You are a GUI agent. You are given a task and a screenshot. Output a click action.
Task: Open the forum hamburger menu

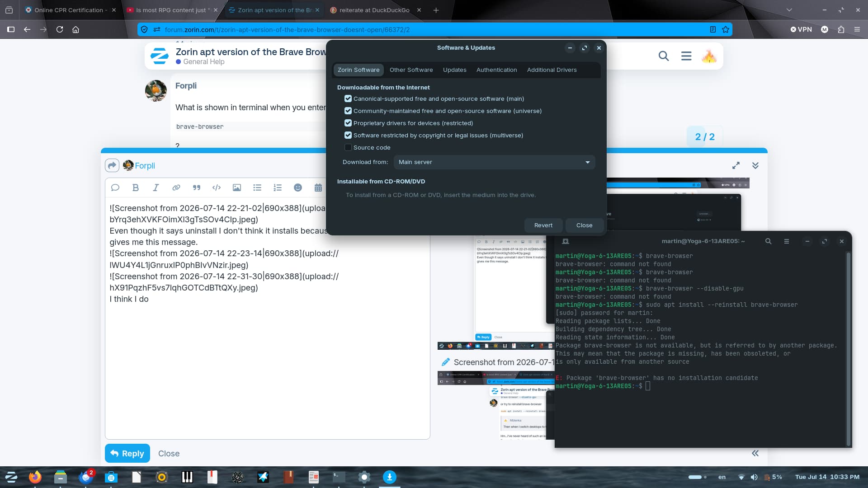686,56
